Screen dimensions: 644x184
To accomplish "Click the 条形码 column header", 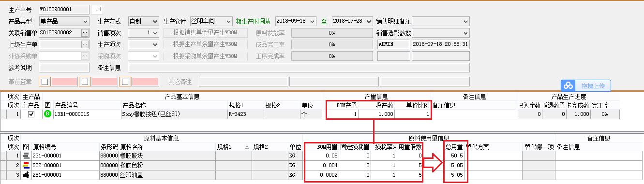I will click(109, 146).
